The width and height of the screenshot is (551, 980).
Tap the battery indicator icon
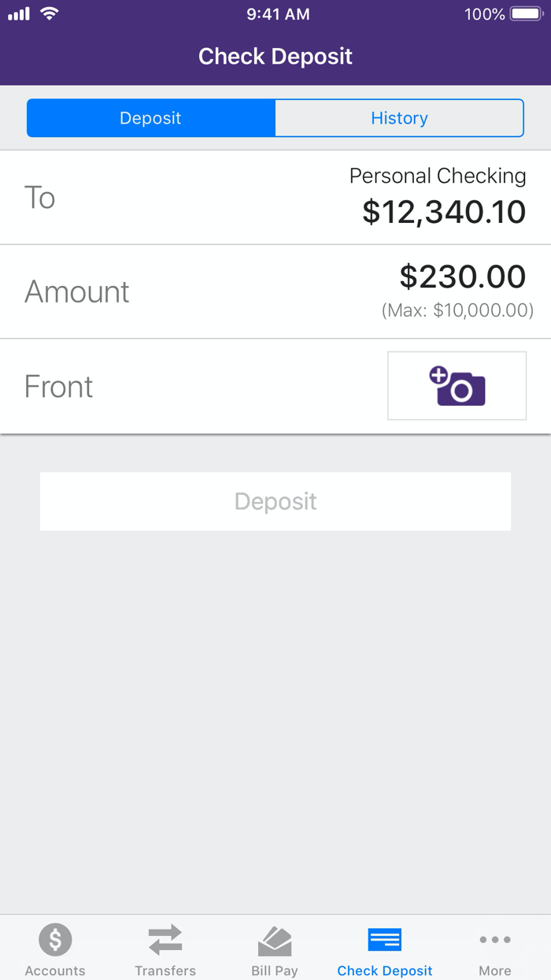click(x=526, y=13)
